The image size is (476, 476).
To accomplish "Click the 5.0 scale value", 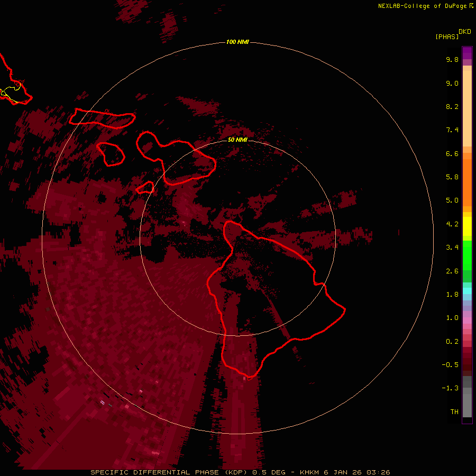I will 452,200.
